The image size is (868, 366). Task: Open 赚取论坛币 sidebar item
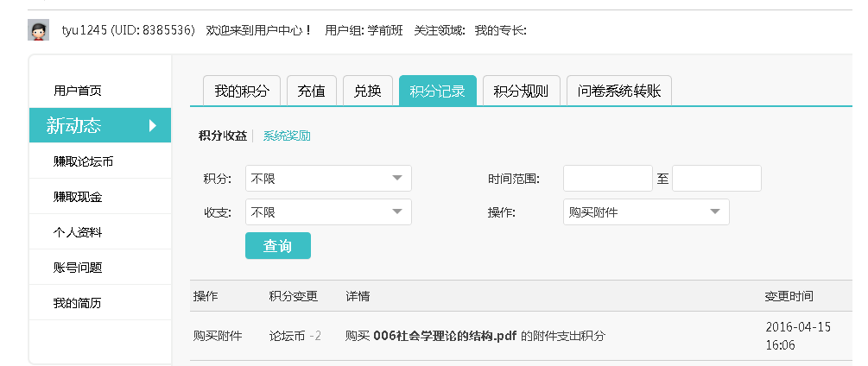coord(84,161)
